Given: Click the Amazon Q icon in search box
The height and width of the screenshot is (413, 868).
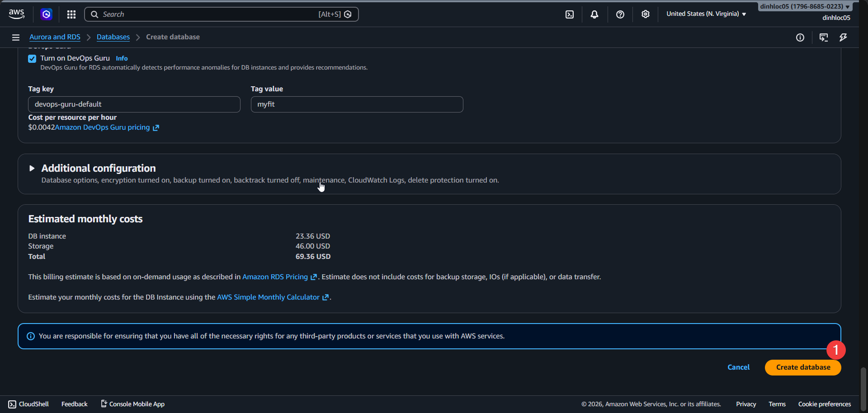Looking at the screenshot, I should [x=348, y=14].
